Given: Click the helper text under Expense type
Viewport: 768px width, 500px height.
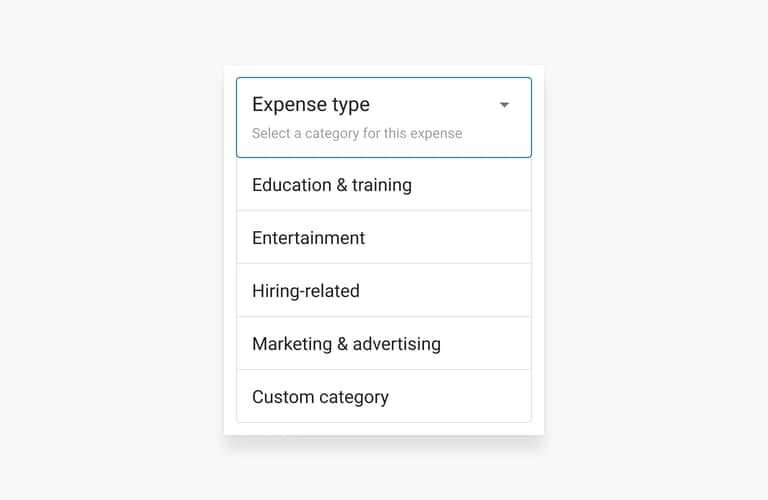Looking at the screenshot, I should coord(356,133).
